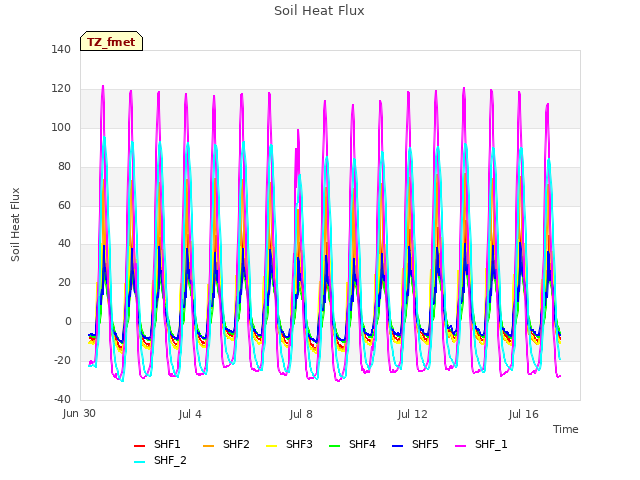Click the 140 y-axis tick label
The image size is (640, 480).
click(x=61, y=49)
